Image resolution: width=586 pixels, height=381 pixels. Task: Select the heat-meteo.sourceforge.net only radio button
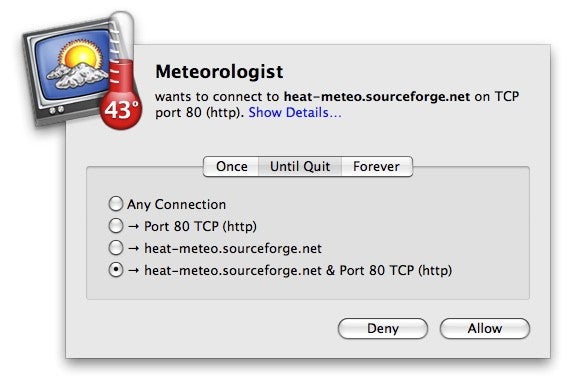pos(116,248)
